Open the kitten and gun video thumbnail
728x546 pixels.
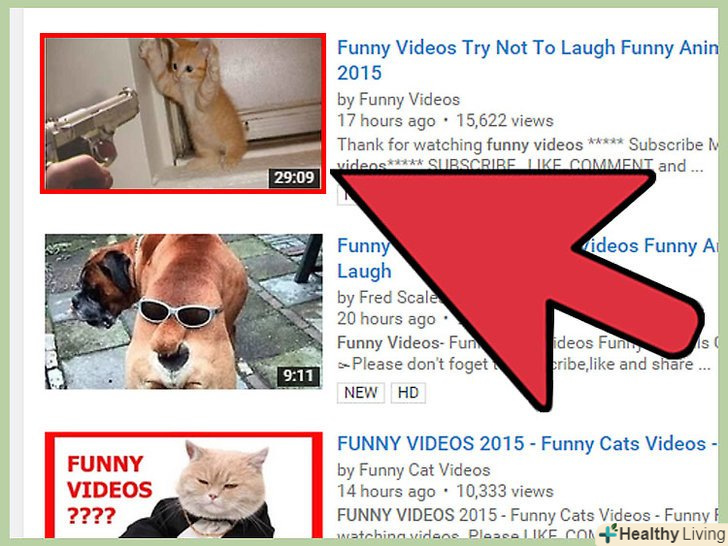(x=183, y=113)
